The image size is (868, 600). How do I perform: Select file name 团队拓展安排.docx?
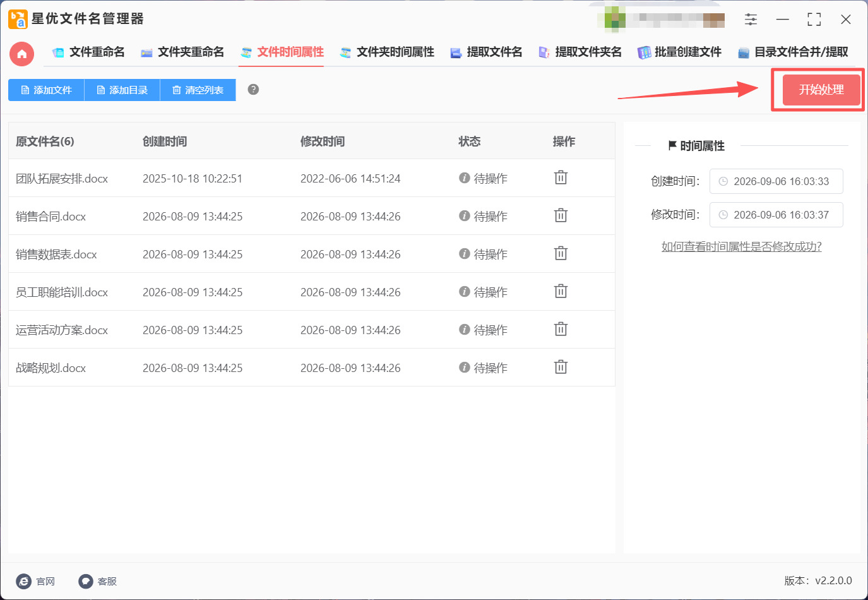pyautogui.click(x=62, y=179)
